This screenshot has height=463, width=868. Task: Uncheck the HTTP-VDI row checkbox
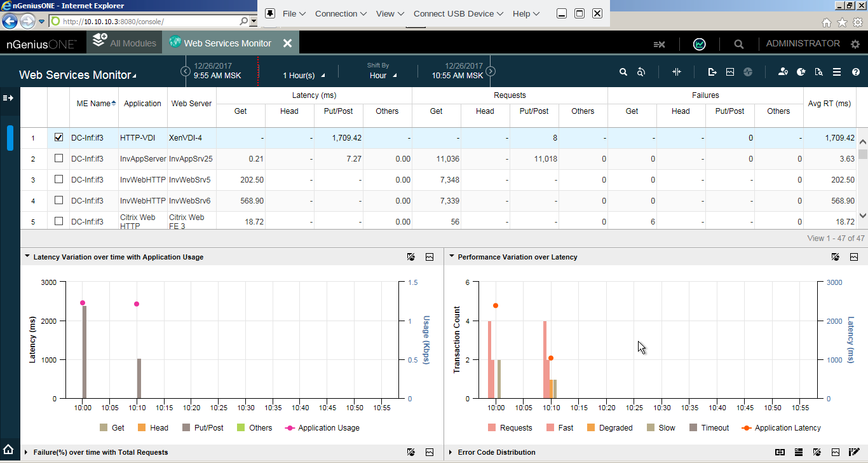pyautogui.click(x=59, y=137)
